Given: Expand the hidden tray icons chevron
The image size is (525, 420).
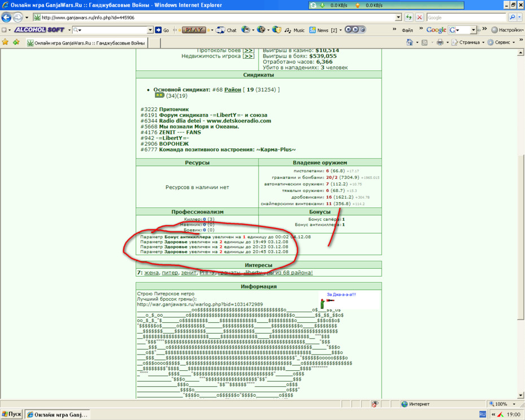Looking at the screenshot, I should click(x=493, y=414).
